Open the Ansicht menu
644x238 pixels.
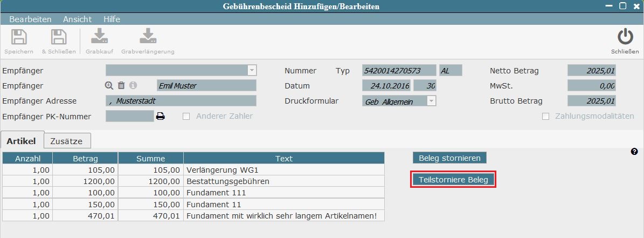(x=77, y=19)
